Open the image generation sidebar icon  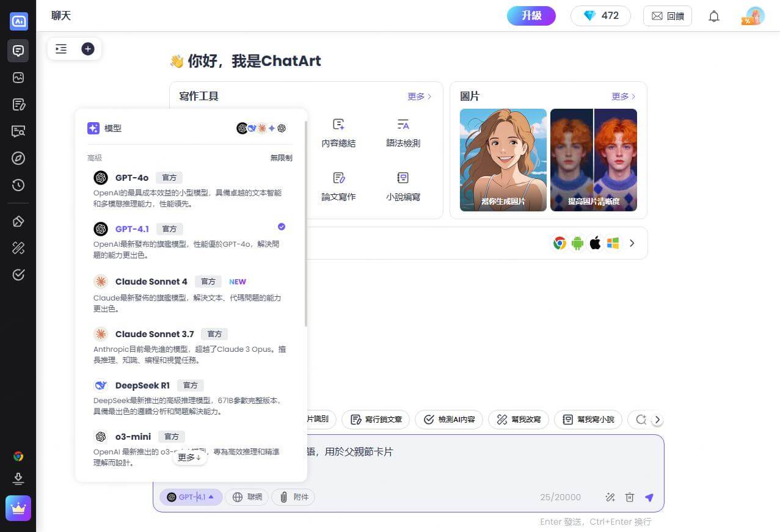click(18, 78)
